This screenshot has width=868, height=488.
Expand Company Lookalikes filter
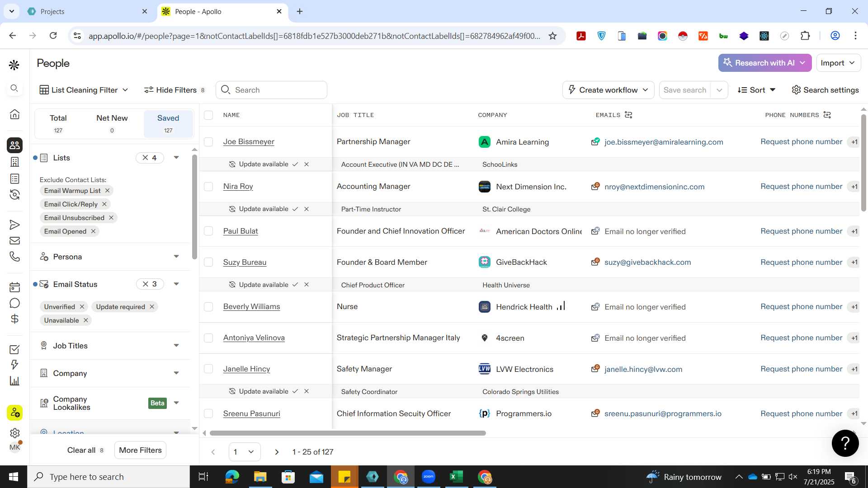point(176,403)
